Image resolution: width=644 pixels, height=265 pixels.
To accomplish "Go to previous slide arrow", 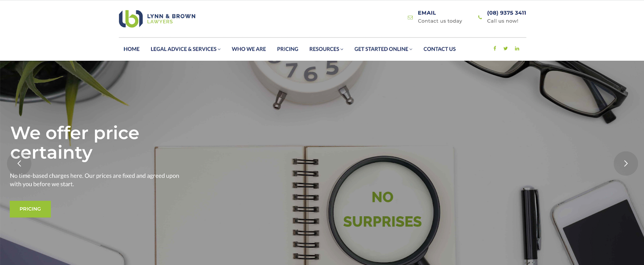I will (19, 163).
